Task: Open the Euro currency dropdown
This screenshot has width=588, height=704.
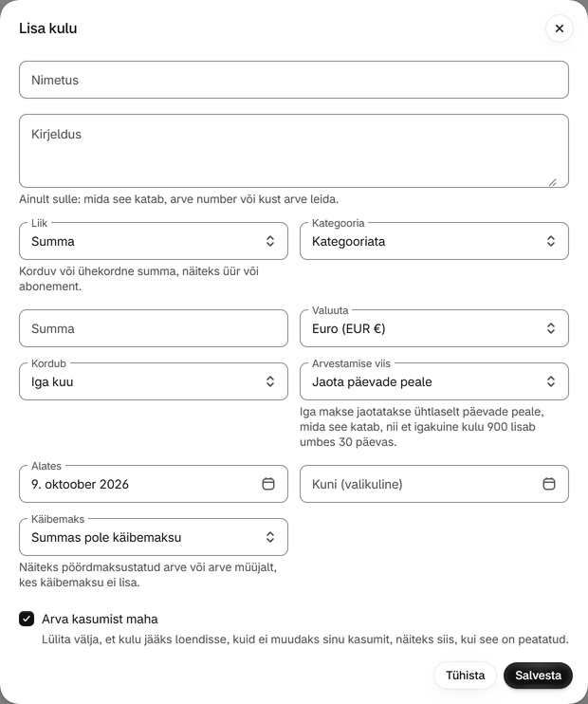Action: (x=434, y=328)
